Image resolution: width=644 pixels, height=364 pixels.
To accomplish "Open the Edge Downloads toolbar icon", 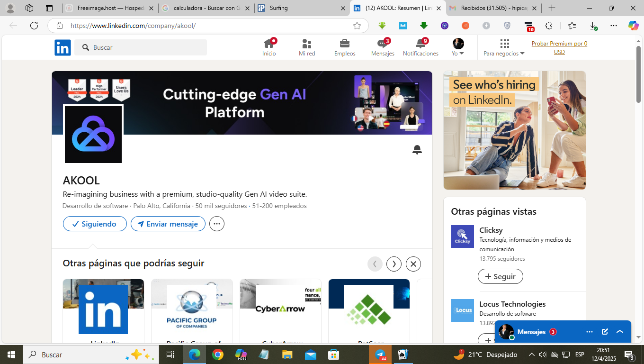I will click(x=593, y=26).
